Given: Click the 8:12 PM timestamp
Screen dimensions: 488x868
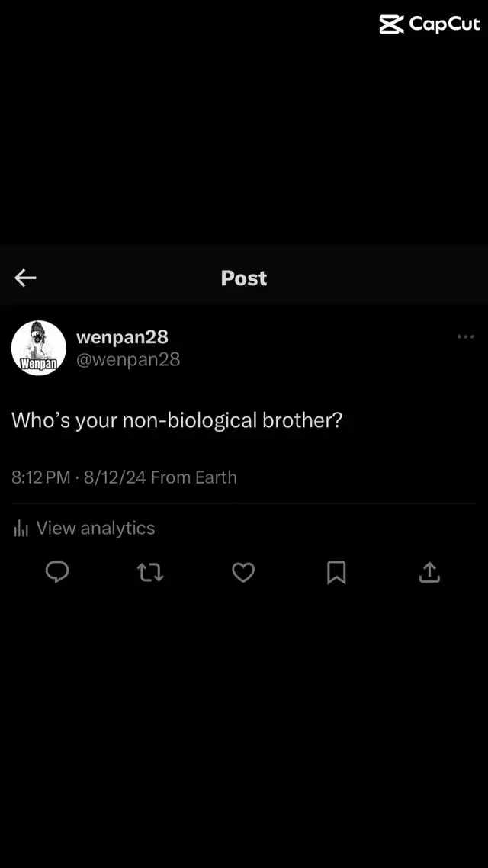Looking at the screenshot, I should pos(40,477).
